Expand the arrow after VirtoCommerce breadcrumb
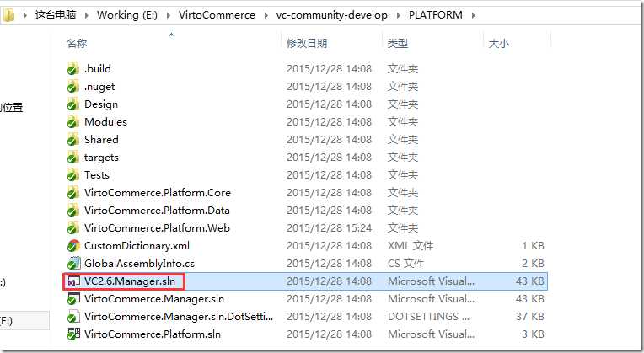 266,16
